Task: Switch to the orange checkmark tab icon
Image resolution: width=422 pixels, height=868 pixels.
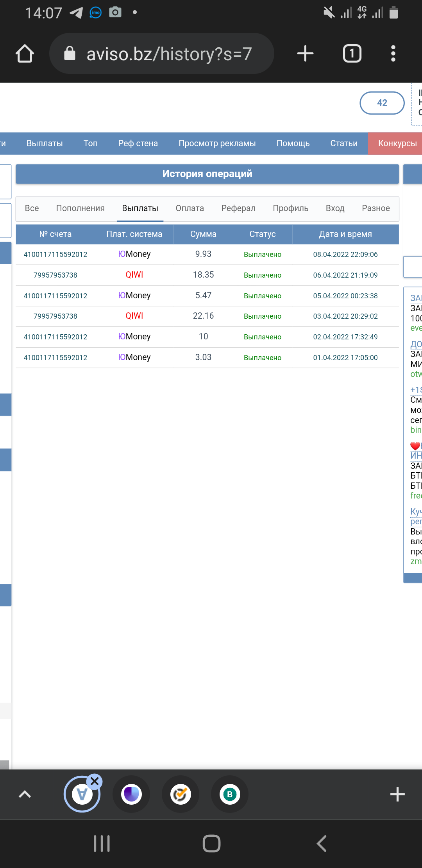Action: click(x=181, y=794)
